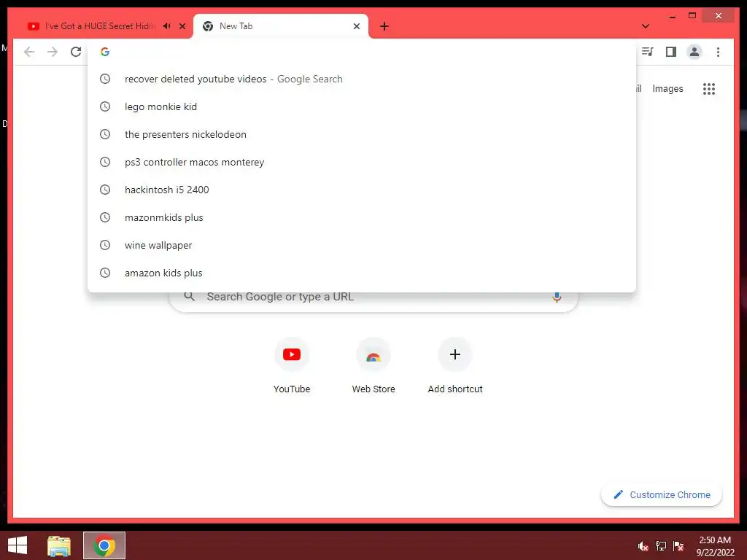
Task: Open the Google apps grid
Action: 709,88
